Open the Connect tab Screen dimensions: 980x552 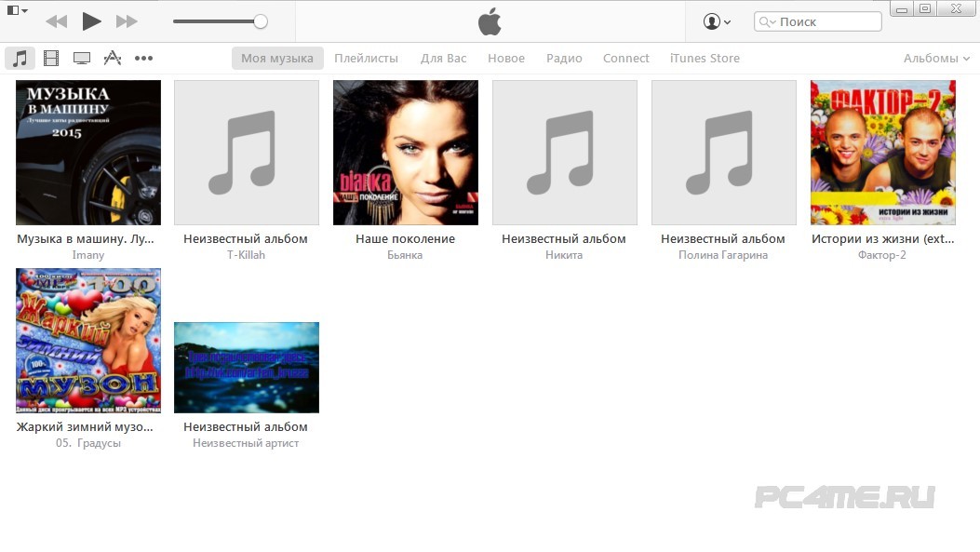[625, 59]
